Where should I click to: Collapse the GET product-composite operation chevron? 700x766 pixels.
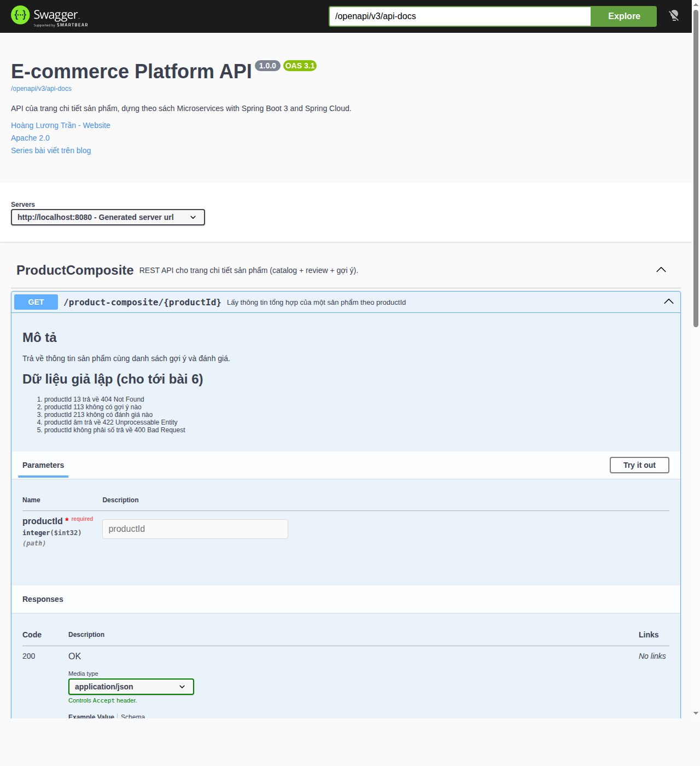point(668,301)
